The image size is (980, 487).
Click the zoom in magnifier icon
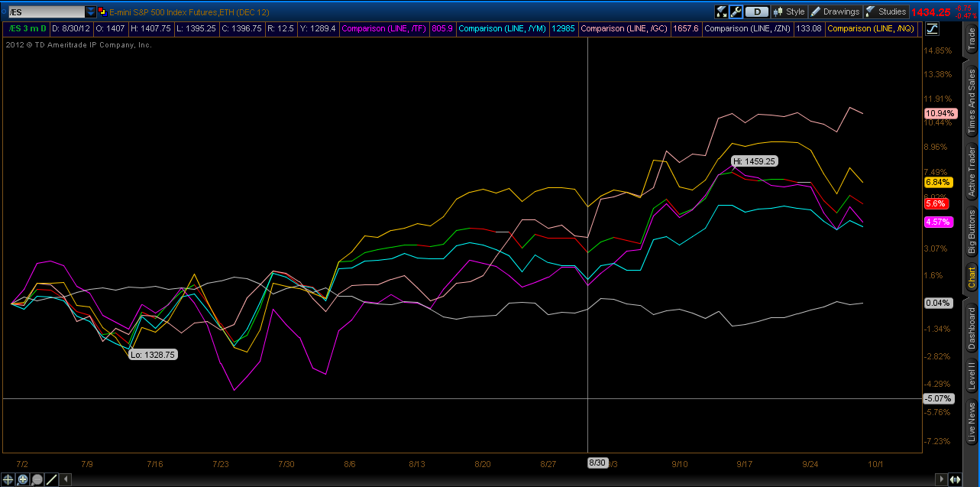(x=23, y=479)
